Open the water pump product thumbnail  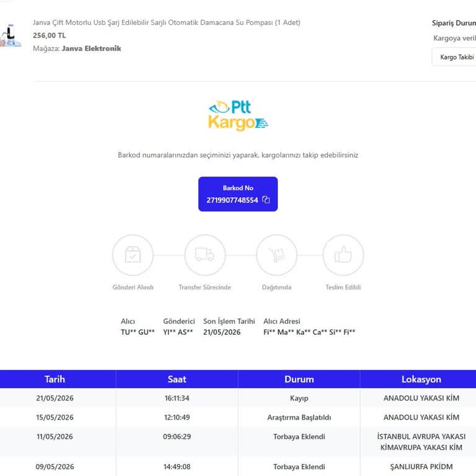(x=11, y=35)
